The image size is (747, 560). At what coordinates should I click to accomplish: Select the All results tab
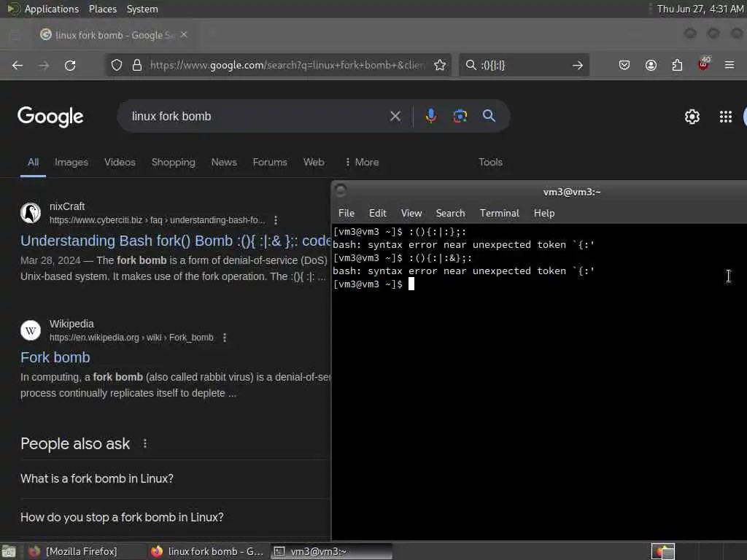(x=33, y=163)
